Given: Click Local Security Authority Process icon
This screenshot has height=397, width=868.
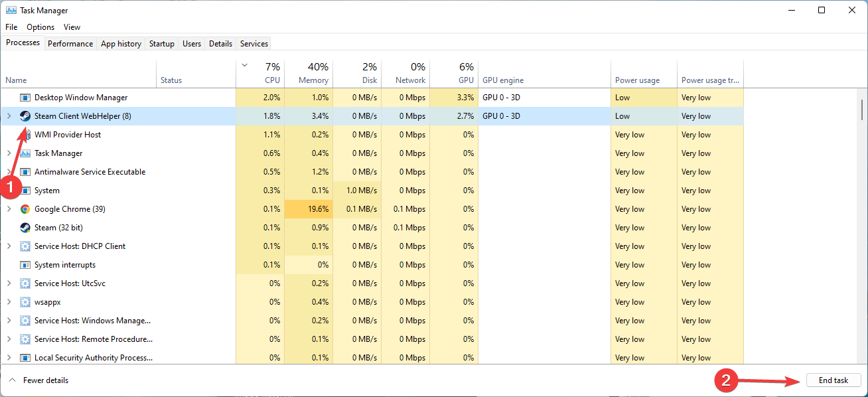Looking at the screenshot, I should pos(25,358).
